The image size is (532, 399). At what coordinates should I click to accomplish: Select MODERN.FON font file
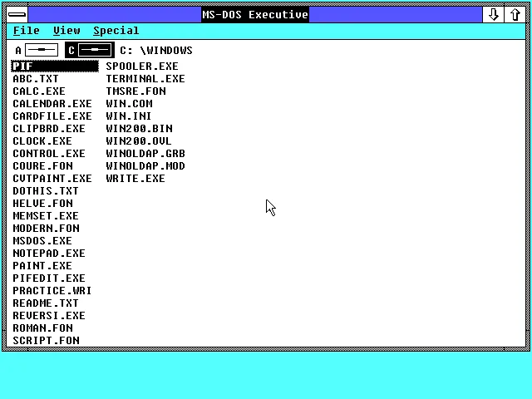(47, 229)
